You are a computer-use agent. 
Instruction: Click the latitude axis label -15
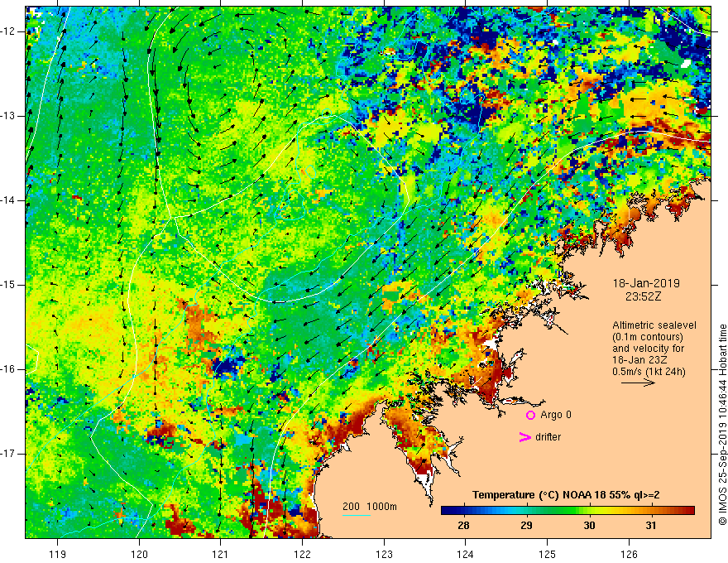(8, 285)
